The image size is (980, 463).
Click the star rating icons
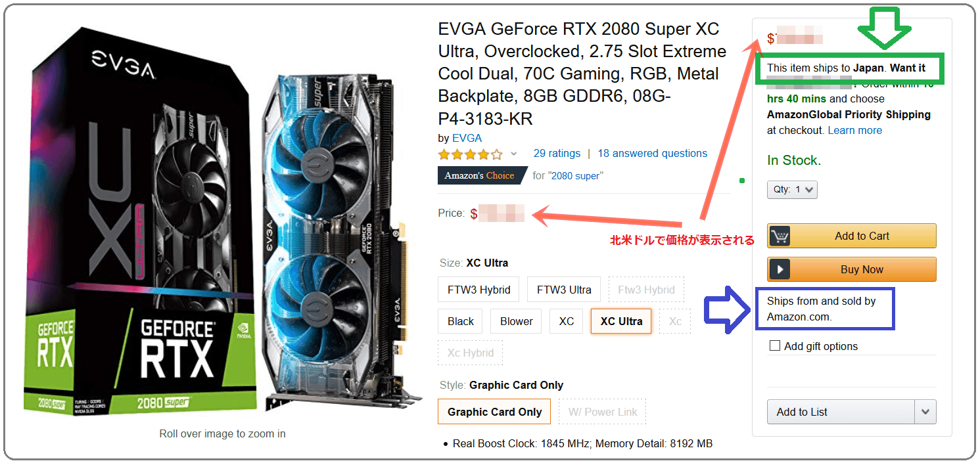click(470, 154)
